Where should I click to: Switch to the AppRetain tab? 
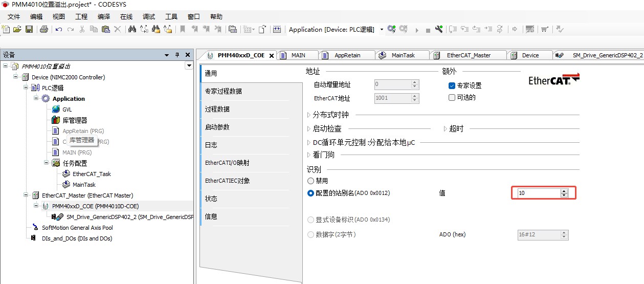click(x=347, y=55)
